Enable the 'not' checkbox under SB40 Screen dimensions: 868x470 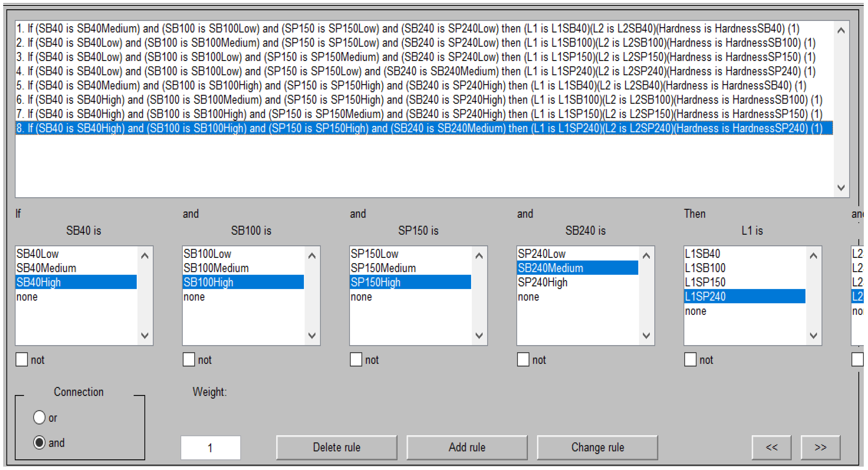[x=22, y=360]
